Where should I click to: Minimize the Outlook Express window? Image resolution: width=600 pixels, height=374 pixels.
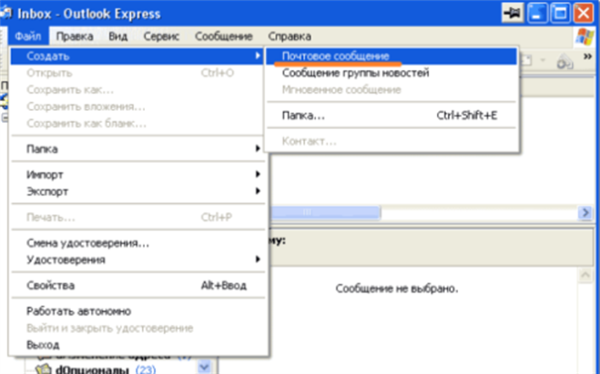[537, 14]
